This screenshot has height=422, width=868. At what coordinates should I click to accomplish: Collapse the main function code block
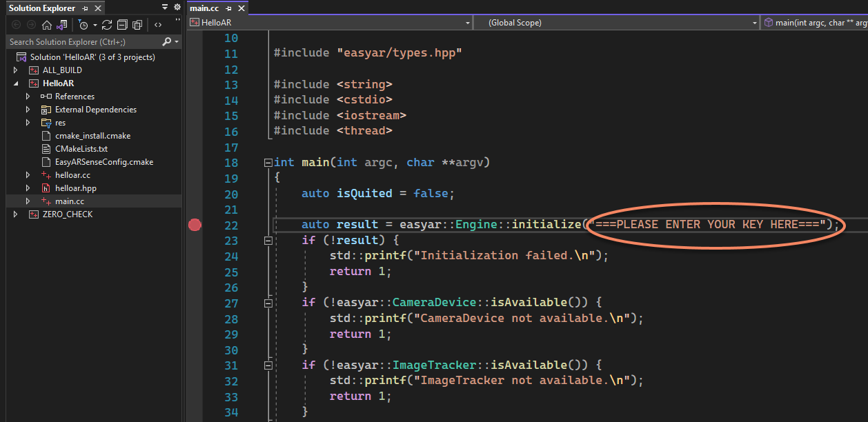(x=268, y=163)
